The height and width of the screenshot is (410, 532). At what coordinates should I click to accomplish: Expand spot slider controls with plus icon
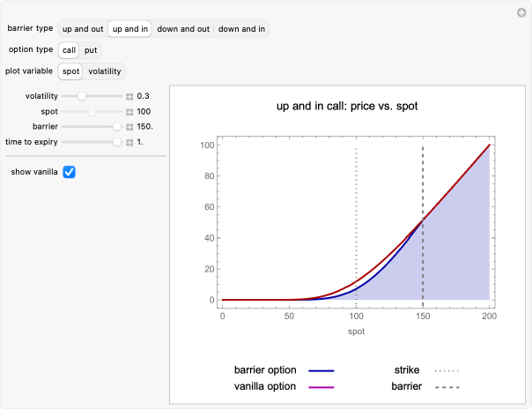click(x=129, y=112)
